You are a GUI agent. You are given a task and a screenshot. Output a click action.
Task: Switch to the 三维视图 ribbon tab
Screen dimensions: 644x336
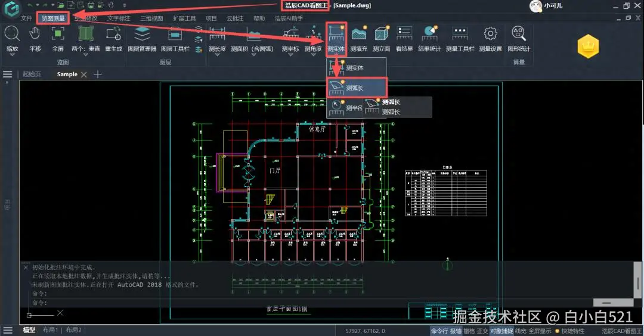[x=151, y=18]
